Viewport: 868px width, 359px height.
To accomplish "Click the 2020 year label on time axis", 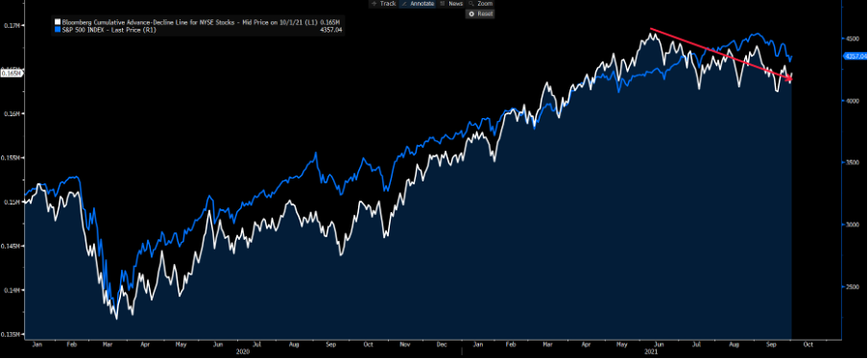I will click(242, 351).
